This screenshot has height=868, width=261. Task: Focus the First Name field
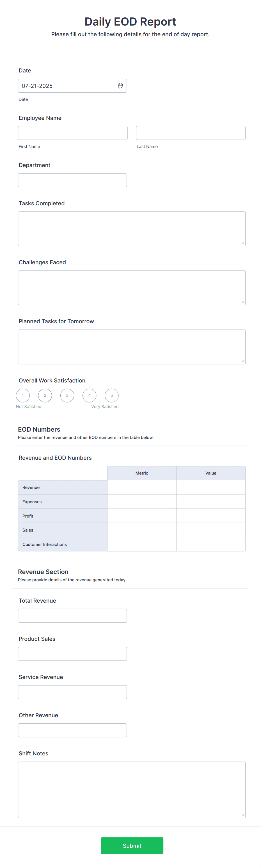73,133
